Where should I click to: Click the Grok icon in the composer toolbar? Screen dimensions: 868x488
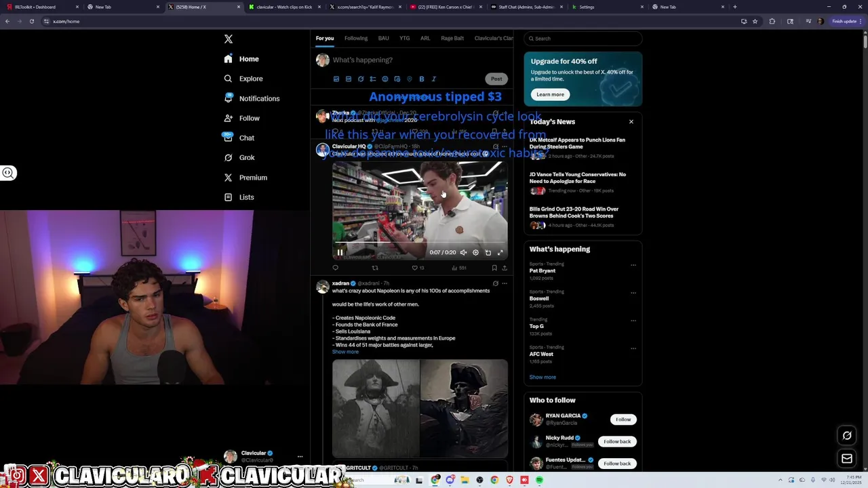click(361, 79)
